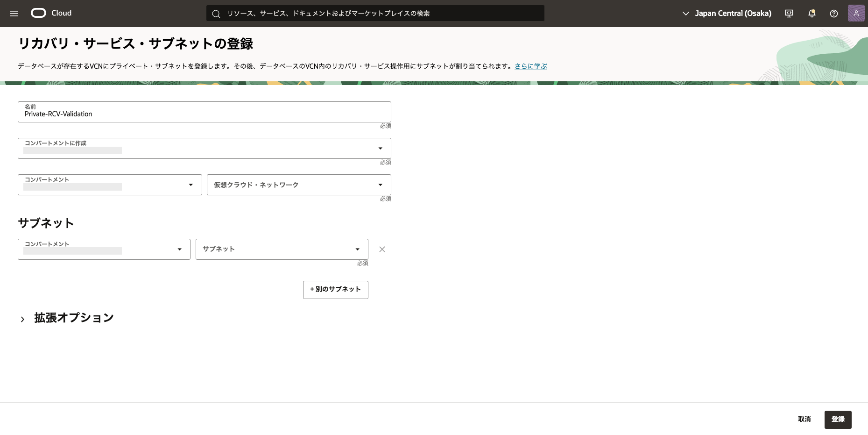Click the 取消 button
This screenshot has width=868, height=435.
tap(804, 420)
